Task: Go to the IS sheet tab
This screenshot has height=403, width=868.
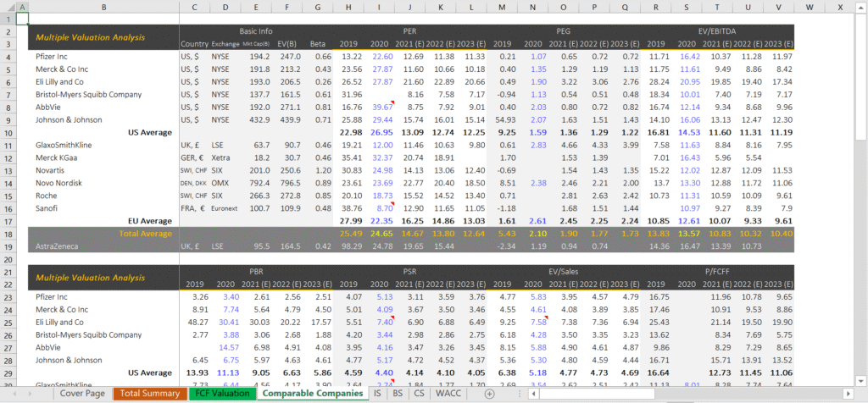Action: (x=376, y=394)
